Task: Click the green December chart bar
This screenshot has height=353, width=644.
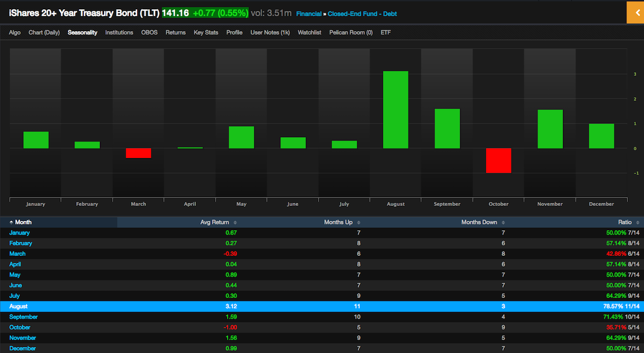Action: coord(601,136)
